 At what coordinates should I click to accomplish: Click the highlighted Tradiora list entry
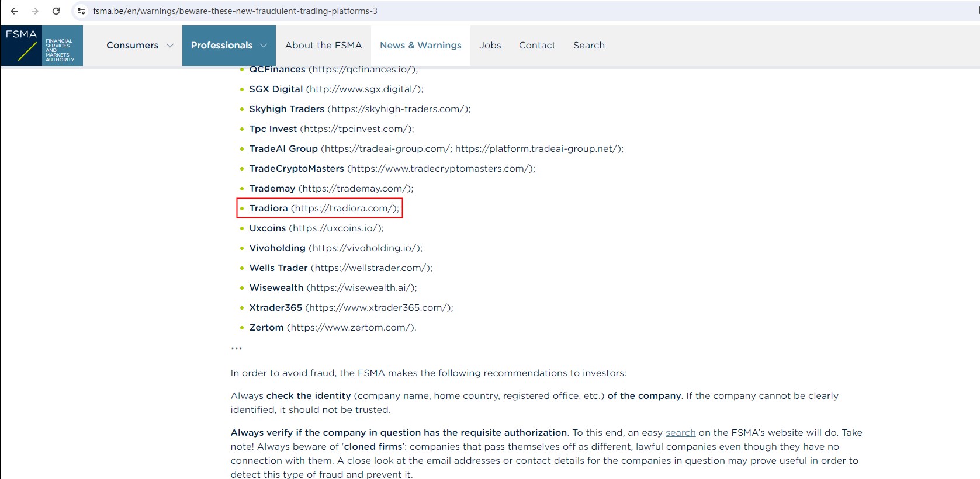pos(324,209)
